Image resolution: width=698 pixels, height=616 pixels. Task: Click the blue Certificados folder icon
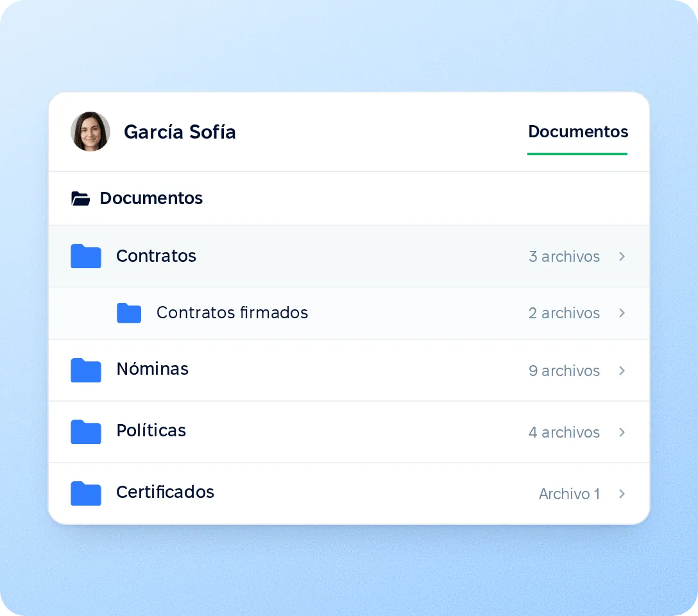(x=86, y=493)
